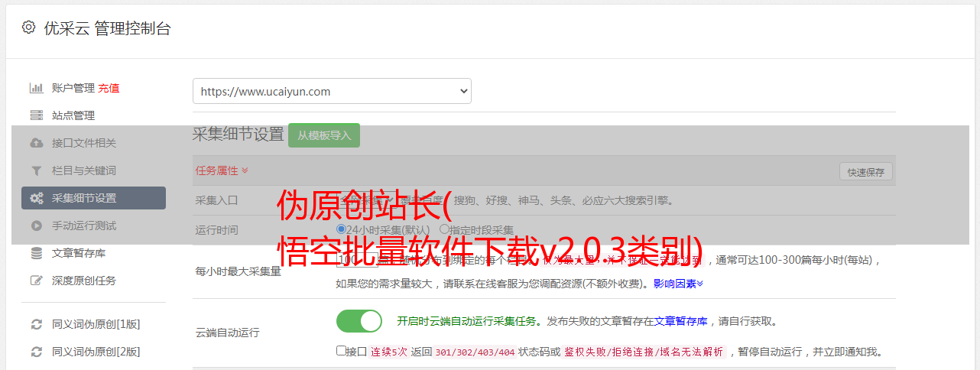Toggle the 云端自动运行 switch off
This screenshot has width=980, height=370.
tap(359, 321)
